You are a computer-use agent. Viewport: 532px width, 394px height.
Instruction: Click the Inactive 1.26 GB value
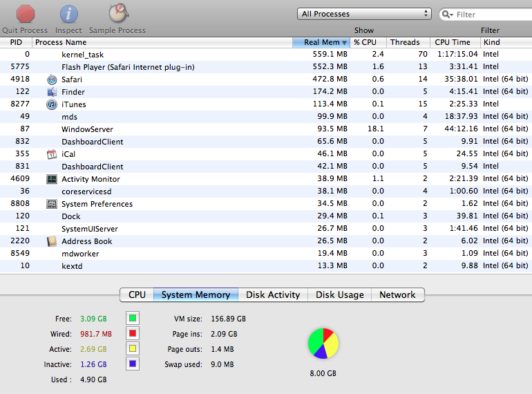coord(93,364)
